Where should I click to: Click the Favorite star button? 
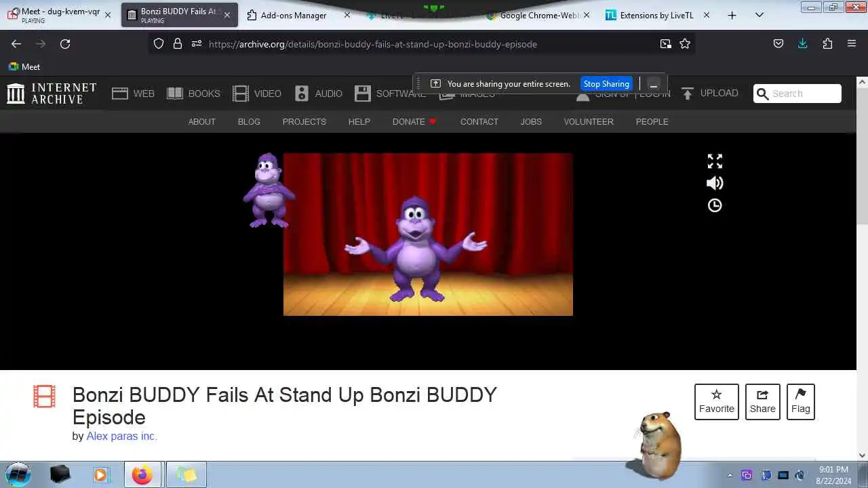pos(717,402)
